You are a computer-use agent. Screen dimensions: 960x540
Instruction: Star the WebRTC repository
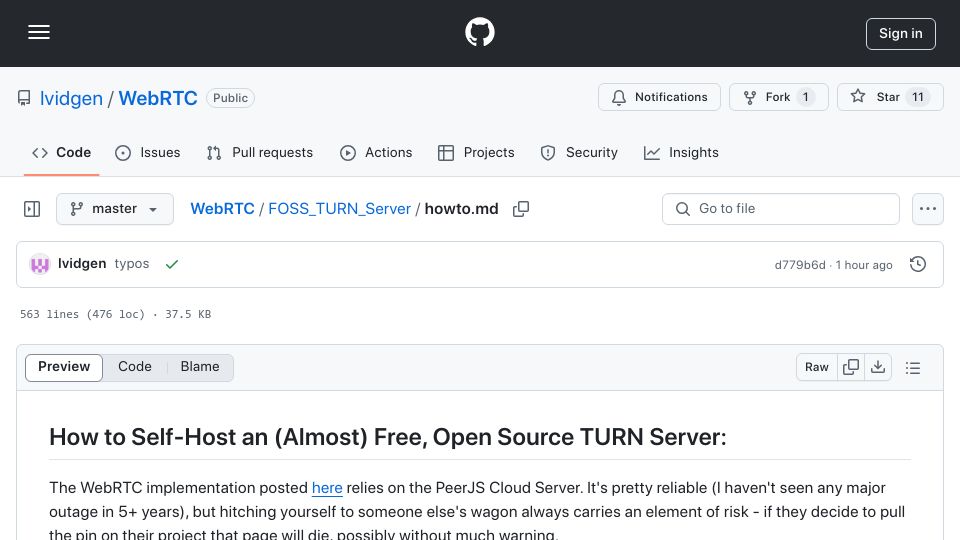click(x=890, y=97)
